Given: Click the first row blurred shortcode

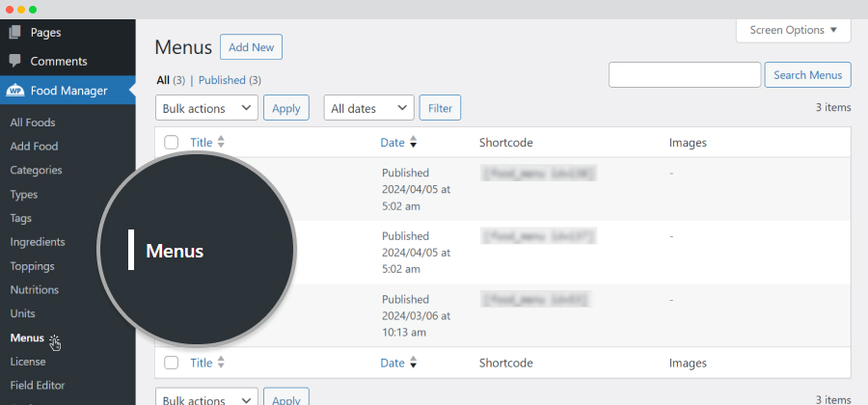Looking at the screenshot, I should [x=538, y=174].
